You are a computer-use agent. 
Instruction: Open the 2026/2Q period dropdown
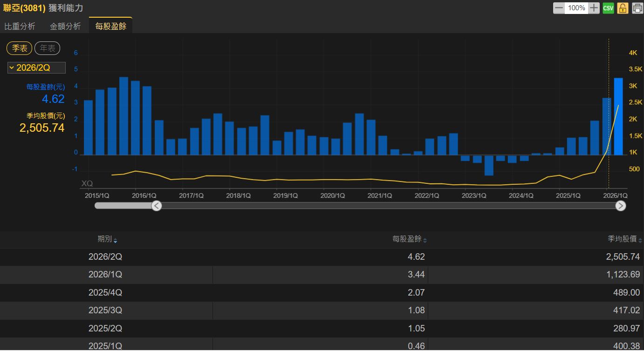[x=36, y=68]
